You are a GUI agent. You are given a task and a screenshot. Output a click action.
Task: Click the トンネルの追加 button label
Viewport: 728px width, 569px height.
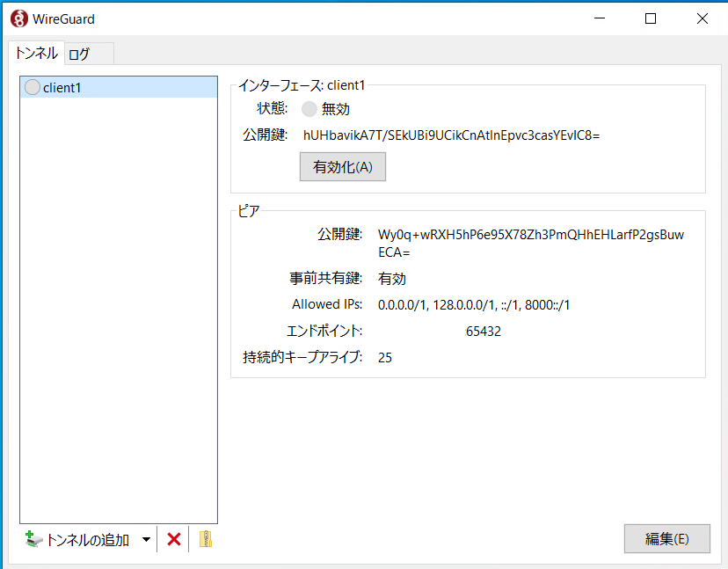87,540
